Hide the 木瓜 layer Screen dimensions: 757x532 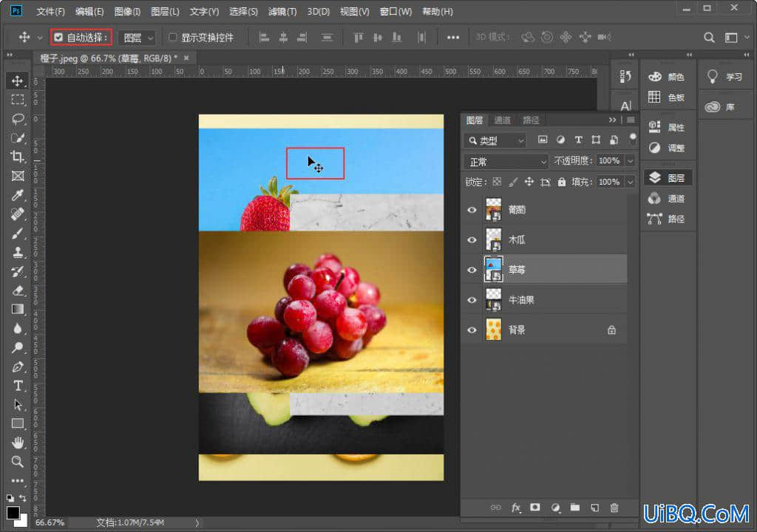point(472,240)
